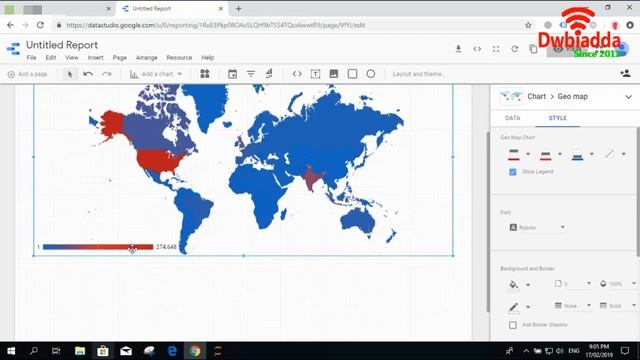Choose the selection mode arrow tool
Image resolution: width=640 pixels, height=360 pixels.
tap(70, 74)
